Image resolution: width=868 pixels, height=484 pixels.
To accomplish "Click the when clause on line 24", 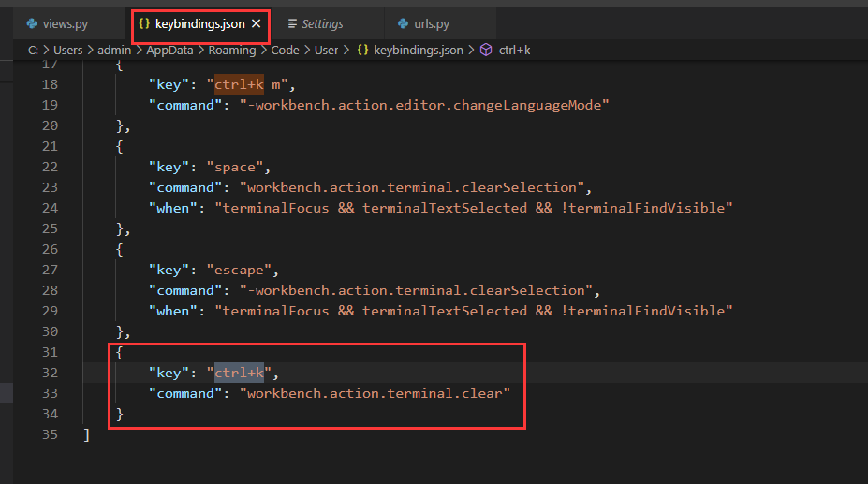I will [x=473, y=208].
